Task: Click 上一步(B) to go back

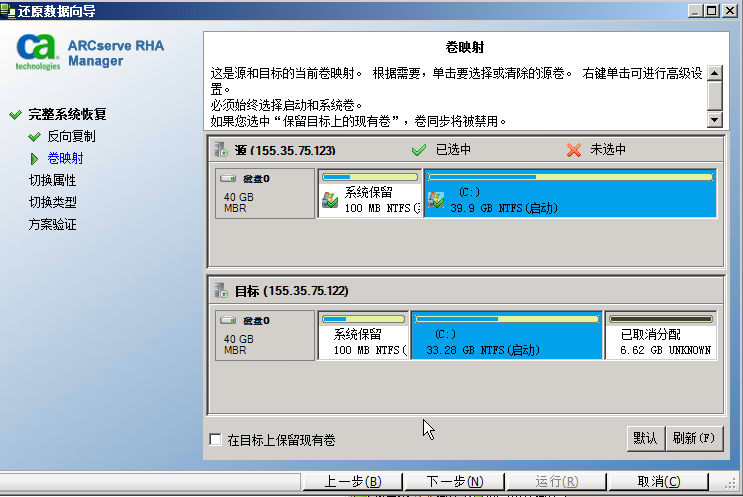Action: (353, 482)
